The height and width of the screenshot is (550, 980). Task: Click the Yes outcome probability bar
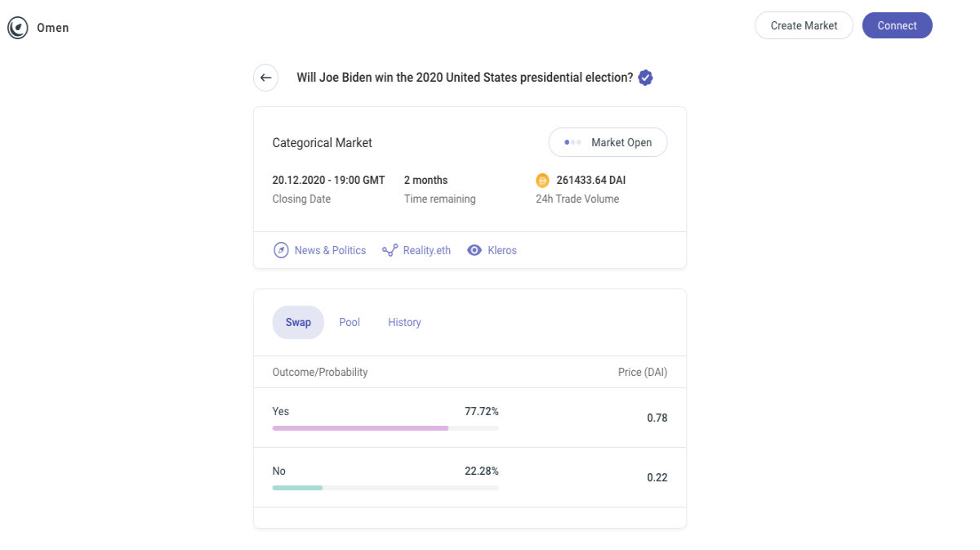tap(385, 427)
